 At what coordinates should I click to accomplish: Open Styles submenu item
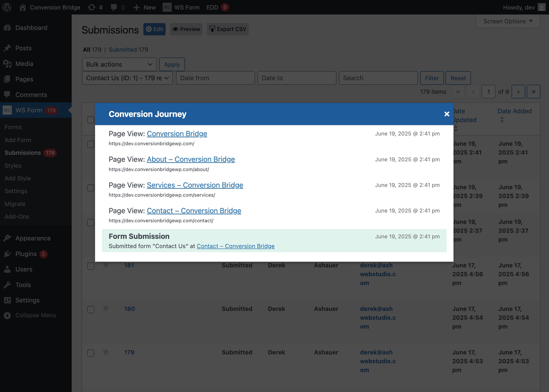click(13, 166)
